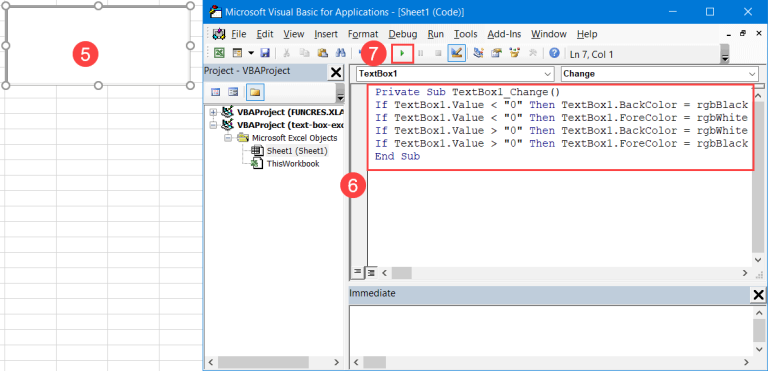
Task: Open the Window menu
Action: coord(549,34)
